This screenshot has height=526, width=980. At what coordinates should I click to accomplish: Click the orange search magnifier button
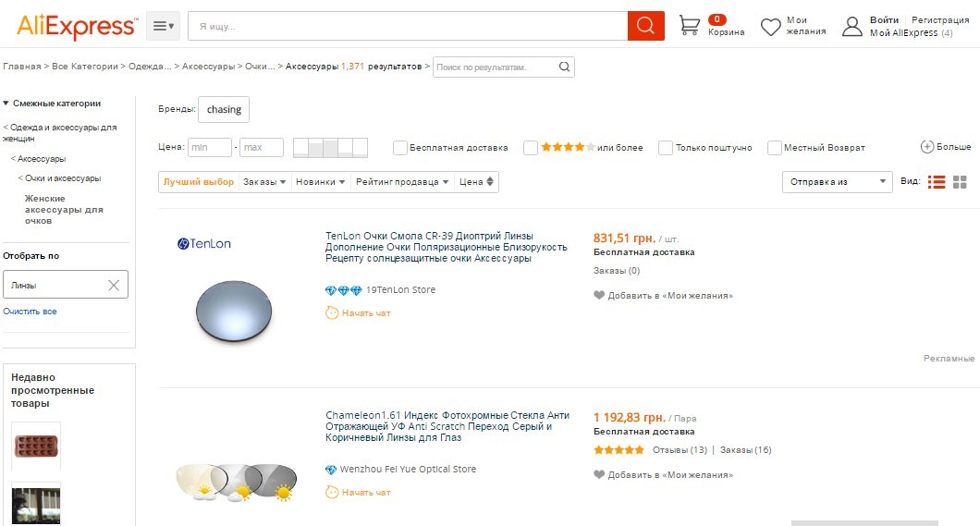pyautogui.click(x=645, y=26)
